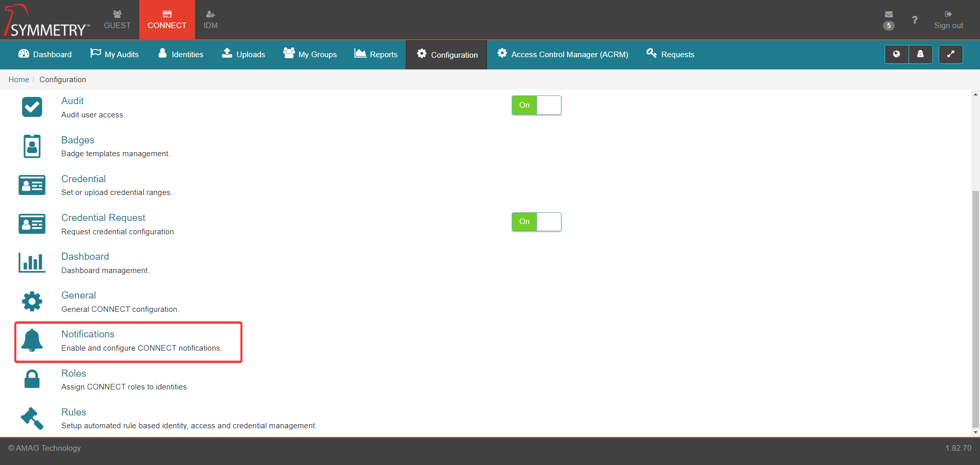The image size is (980, 465).
Task: Open Dashboard from the navigation bar
Action: click(45, 54)
